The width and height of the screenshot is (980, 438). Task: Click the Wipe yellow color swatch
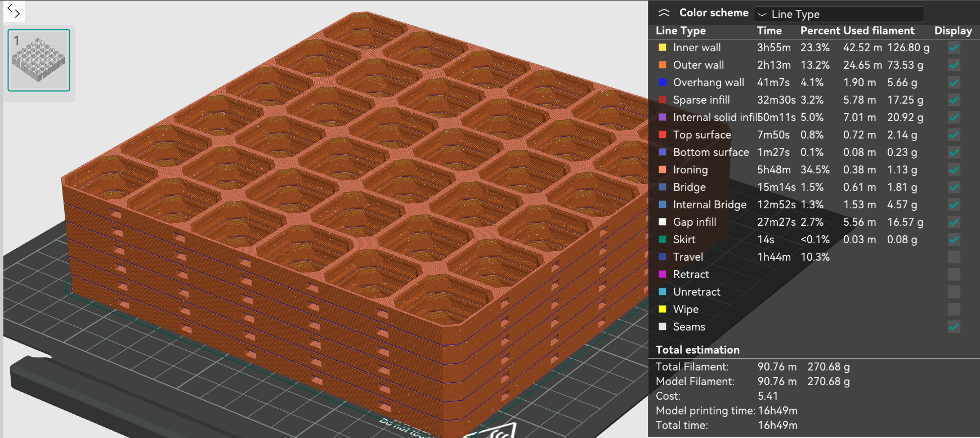click(x=663, y=310)
